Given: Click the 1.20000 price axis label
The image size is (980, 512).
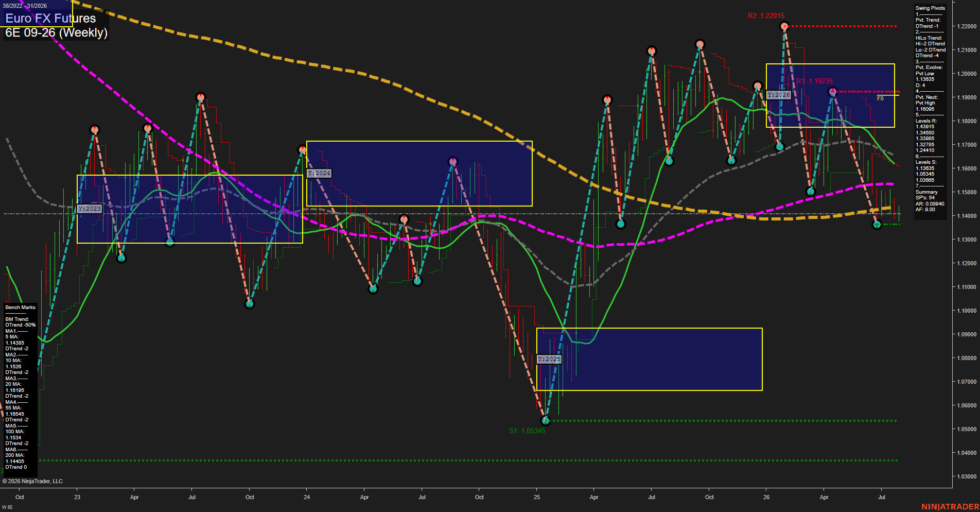Looking at the screenshot, I should click(x=967, y=74).
